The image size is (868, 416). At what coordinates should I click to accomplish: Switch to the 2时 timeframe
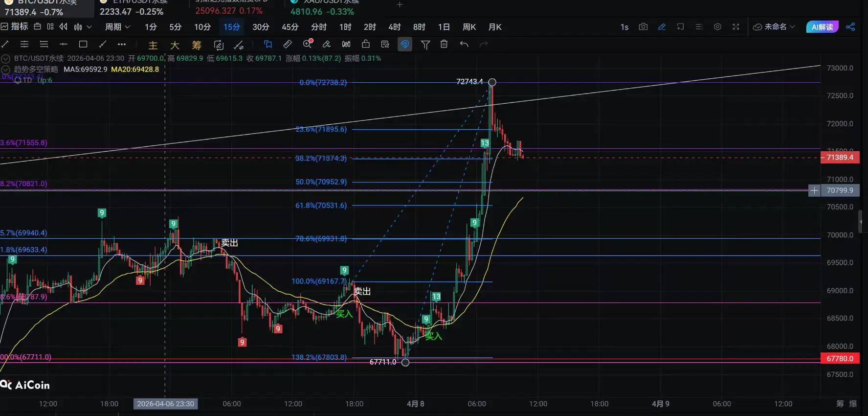370,27
